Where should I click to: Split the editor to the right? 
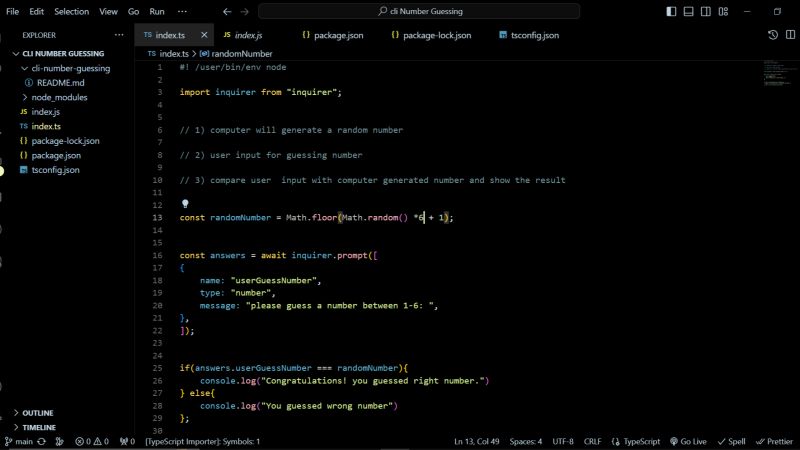(x=790, y=35)
